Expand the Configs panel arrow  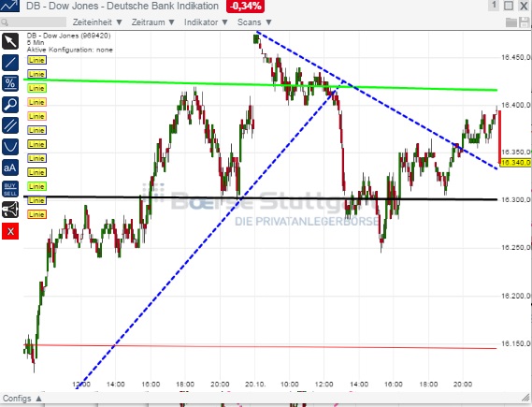(x=38, y=399)
